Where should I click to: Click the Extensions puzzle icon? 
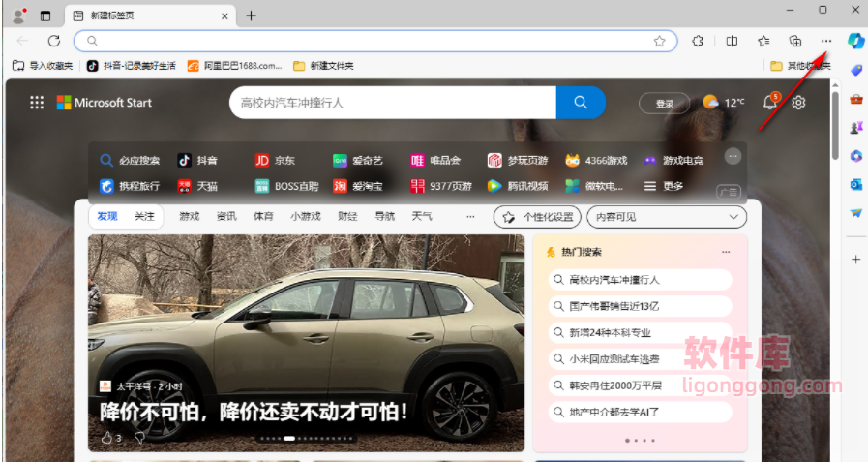(x=697, y=41)
